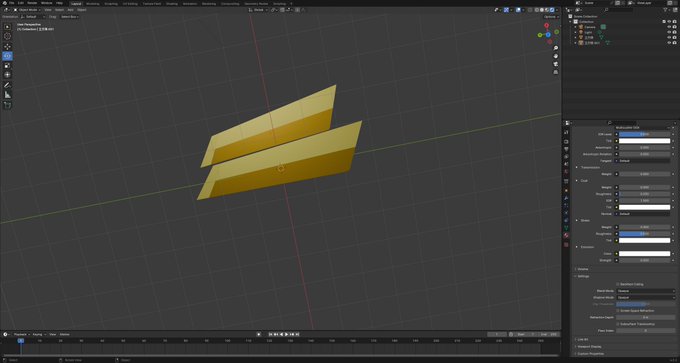
Task: Hide the 立方体.001 object in outliner
Action: pos(669,43)
